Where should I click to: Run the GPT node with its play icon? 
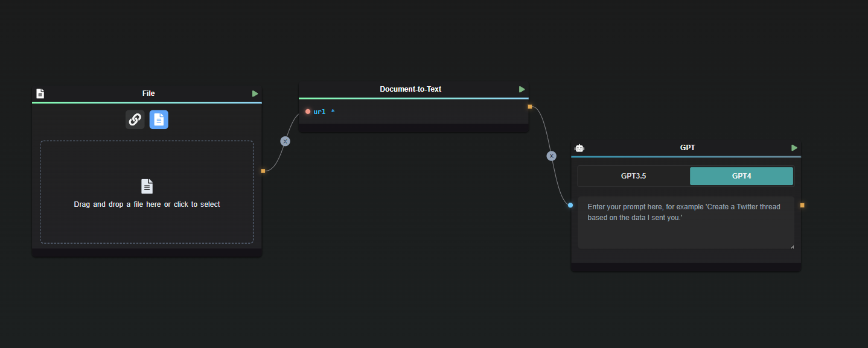point(794,148)
